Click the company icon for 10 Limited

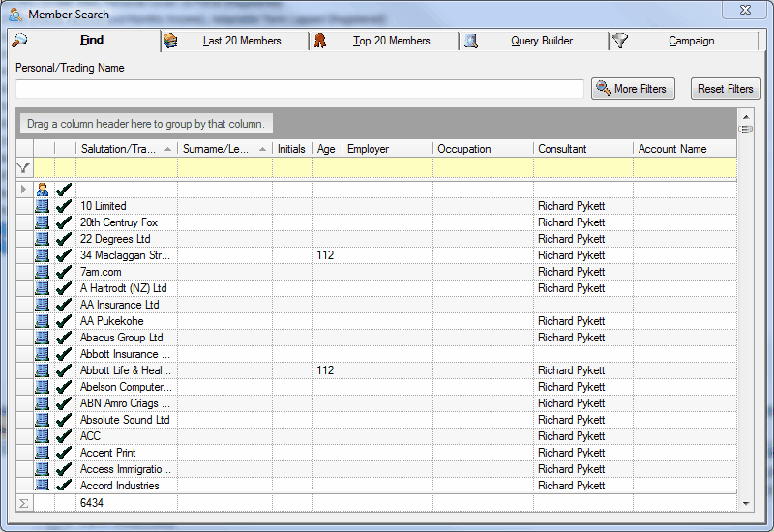click(x=43, y=206)
